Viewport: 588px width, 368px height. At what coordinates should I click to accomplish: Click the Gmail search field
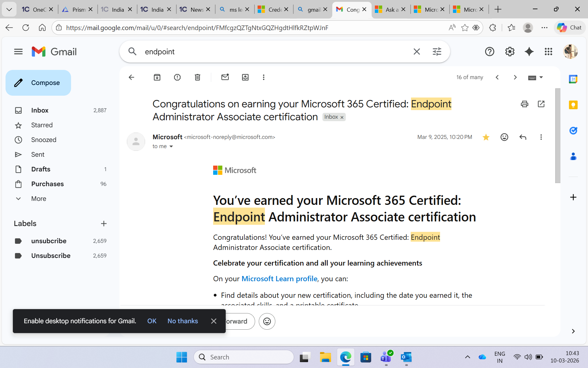(276, 52)
